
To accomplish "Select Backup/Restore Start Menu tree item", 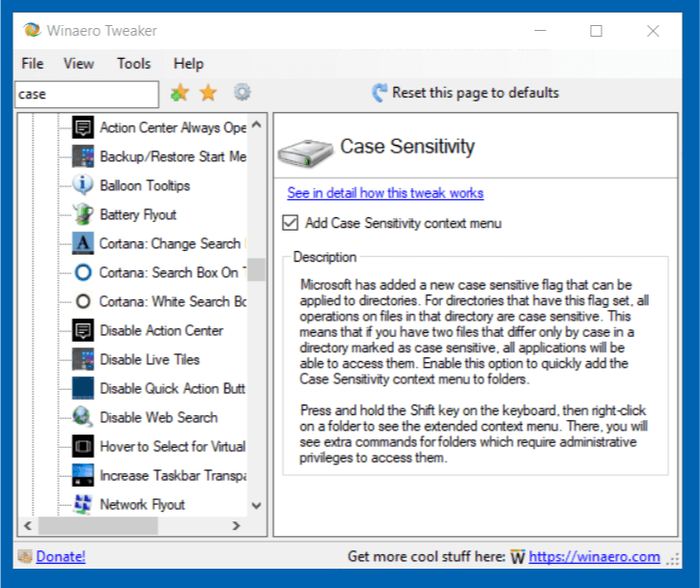I will tap(173, 156).
